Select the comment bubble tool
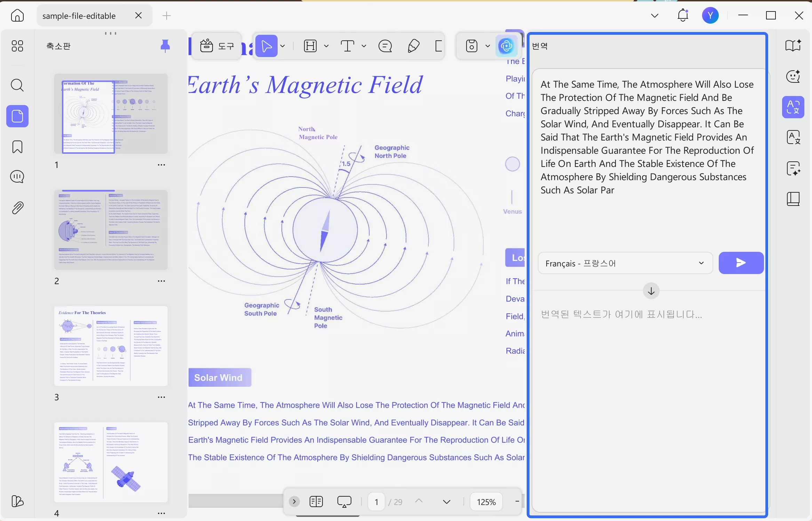812x521 pixels. pyautogui.click(x=385, y=46)
